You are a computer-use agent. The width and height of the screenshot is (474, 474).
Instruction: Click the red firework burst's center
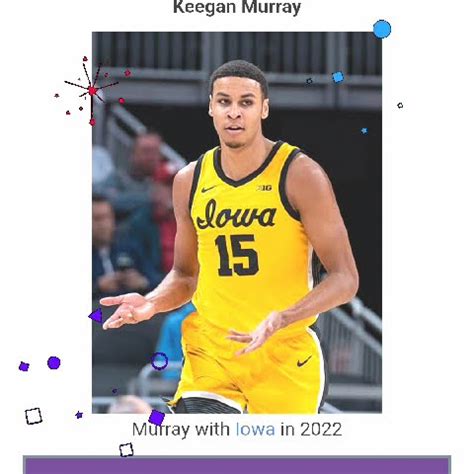pyautogui.click(x=92, y=91)
